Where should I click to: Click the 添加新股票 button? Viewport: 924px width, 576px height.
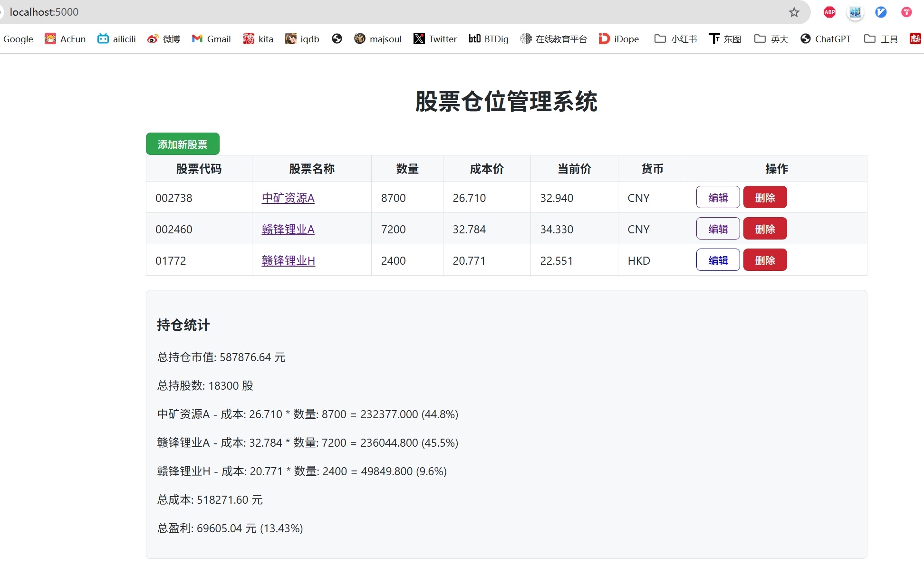(x=183, y=144)
